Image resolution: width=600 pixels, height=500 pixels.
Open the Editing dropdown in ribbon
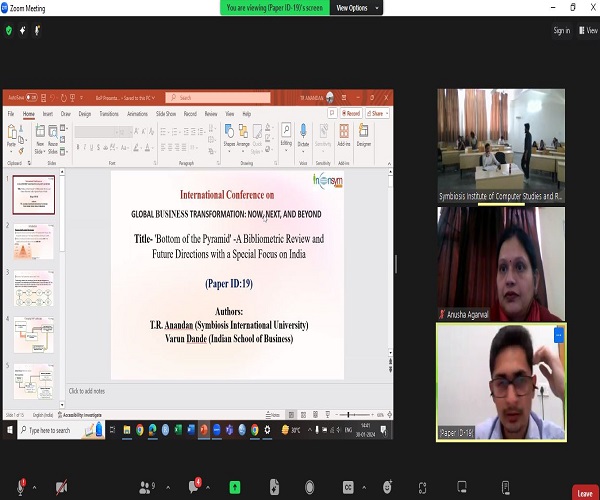[x=286, y=137]
